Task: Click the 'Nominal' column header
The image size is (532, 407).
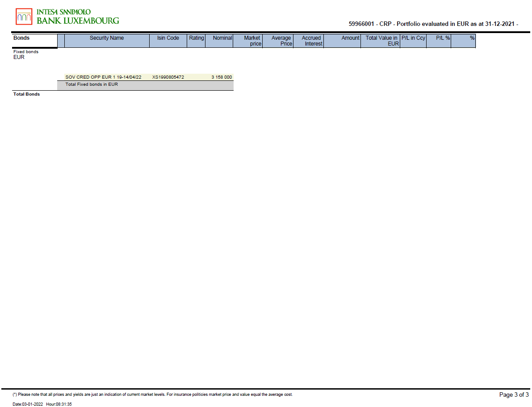Action: coord(219,41)
